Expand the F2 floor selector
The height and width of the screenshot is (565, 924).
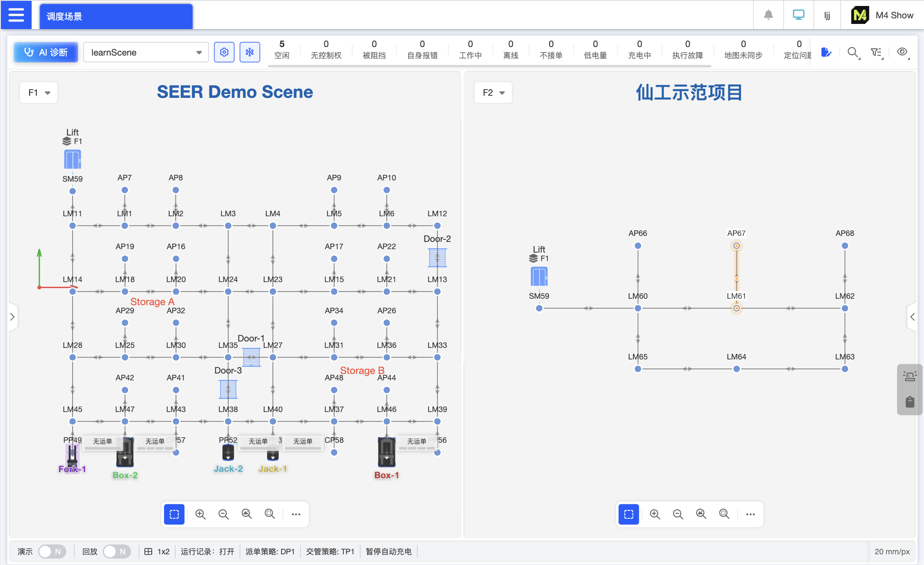click(493, 92)
